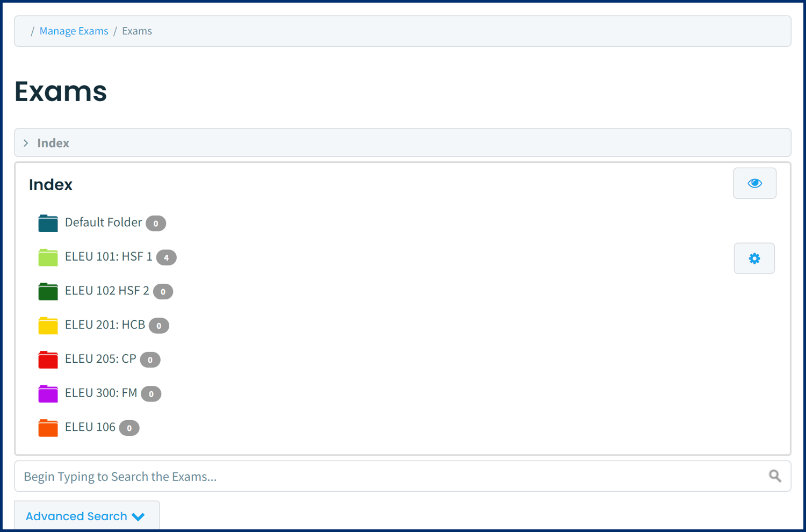Click the magnifier search icon
The width and height of the screenshot is (806, 532).
tap(775, 476)
